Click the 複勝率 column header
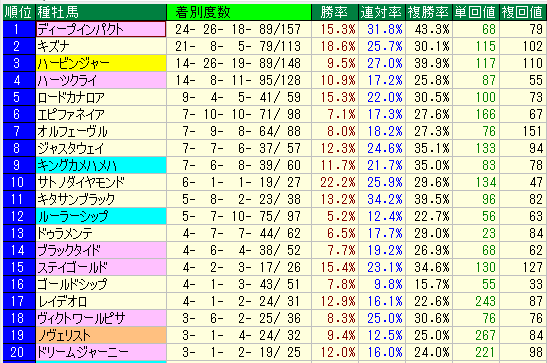 (429, 12)
